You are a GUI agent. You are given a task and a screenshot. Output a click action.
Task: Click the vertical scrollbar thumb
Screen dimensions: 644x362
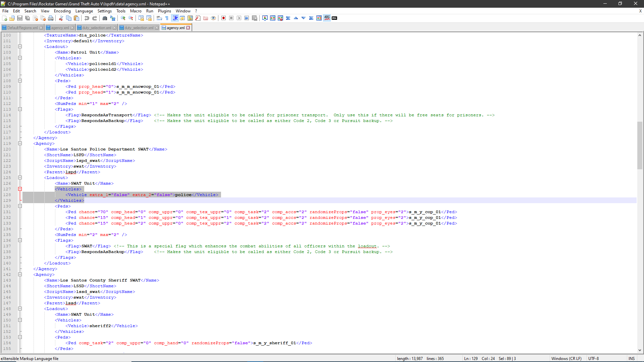(x=640, y=145)
